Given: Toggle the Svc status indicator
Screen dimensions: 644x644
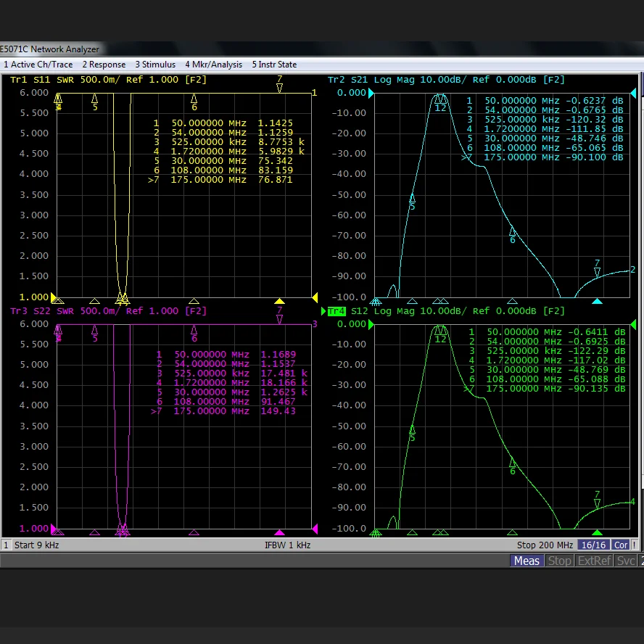Looking at the screenshot, I should coord(626,561).
